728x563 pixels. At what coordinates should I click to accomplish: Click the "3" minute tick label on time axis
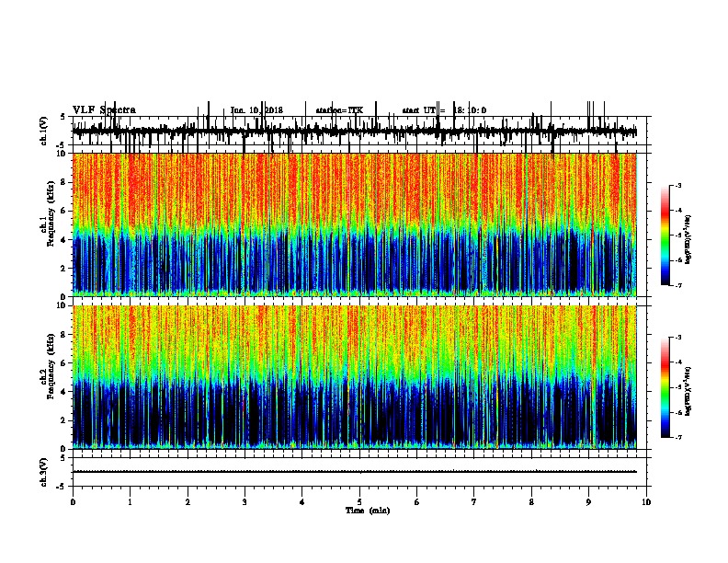245,501
